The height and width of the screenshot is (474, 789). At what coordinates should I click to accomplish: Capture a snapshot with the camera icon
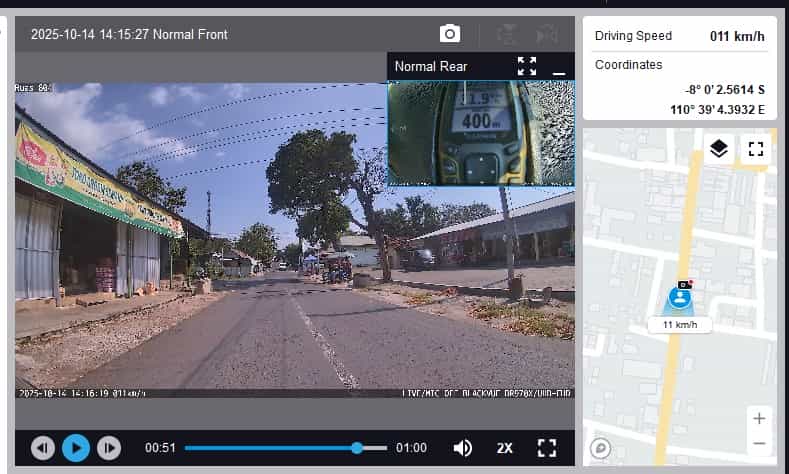point(450,34)
